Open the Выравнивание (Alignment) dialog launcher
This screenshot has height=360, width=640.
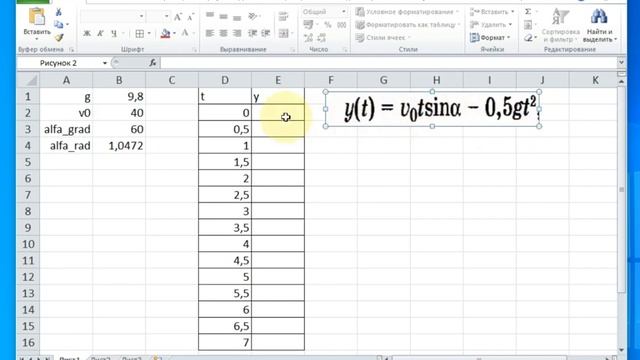tap(292, 50)
